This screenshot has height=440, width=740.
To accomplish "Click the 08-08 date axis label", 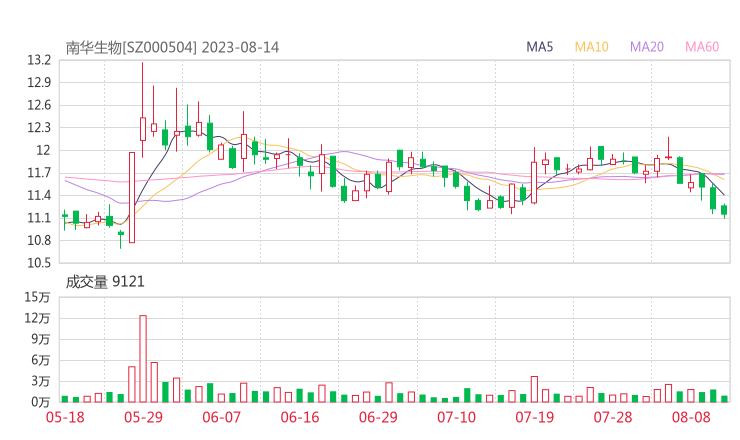I will (691, 417).
